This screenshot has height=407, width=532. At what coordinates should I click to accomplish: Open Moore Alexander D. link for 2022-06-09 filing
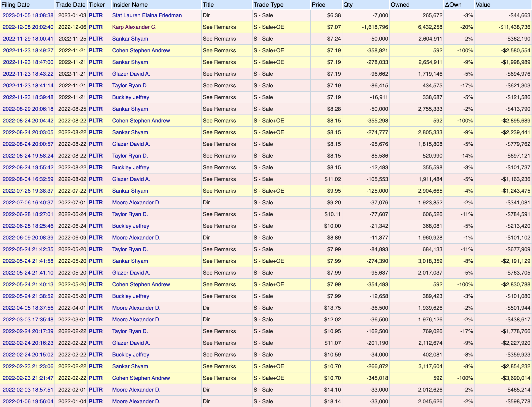point(136,237)
